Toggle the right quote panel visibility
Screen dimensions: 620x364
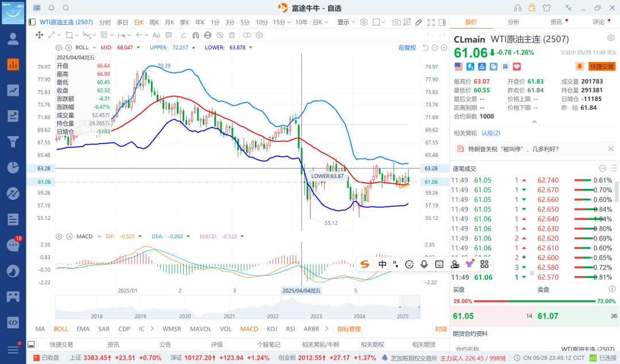[x=443, y=22]
